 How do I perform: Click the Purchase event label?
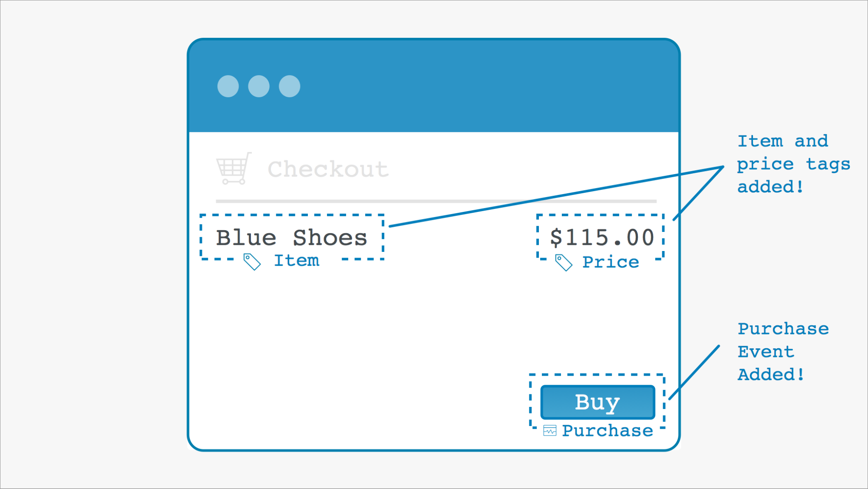(x=607, y=431)
